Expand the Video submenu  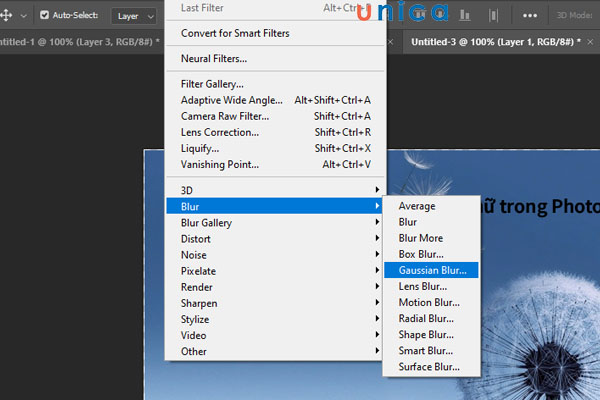click(x=276, y=335)
